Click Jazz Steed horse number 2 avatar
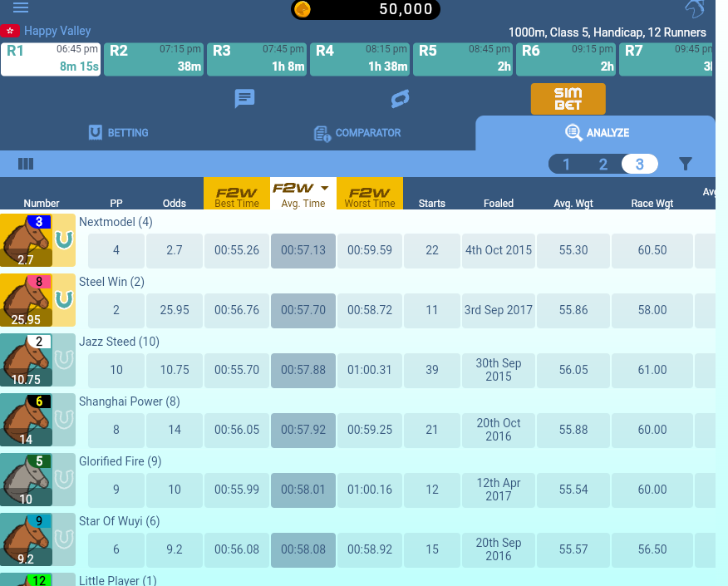The width and height of the screenshot is (728, 586). 26,360
